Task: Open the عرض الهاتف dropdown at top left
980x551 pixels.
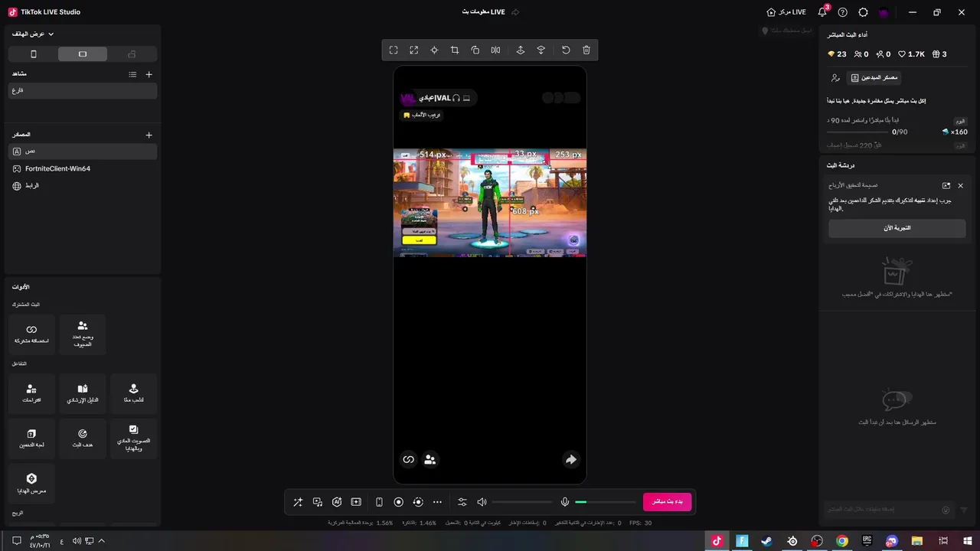Action: pyautogui.click(x=33, y=34)
